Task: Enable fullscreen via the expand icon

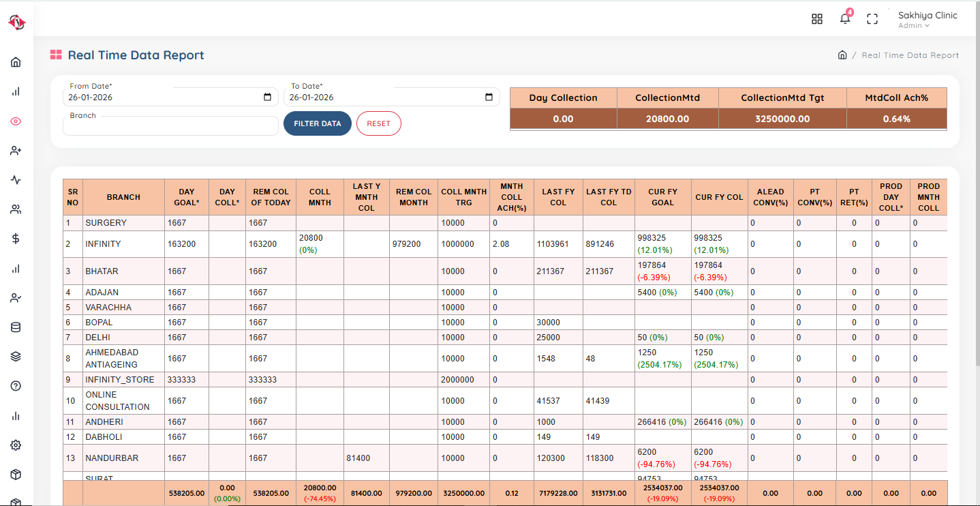Action: (x=872, y=18)
